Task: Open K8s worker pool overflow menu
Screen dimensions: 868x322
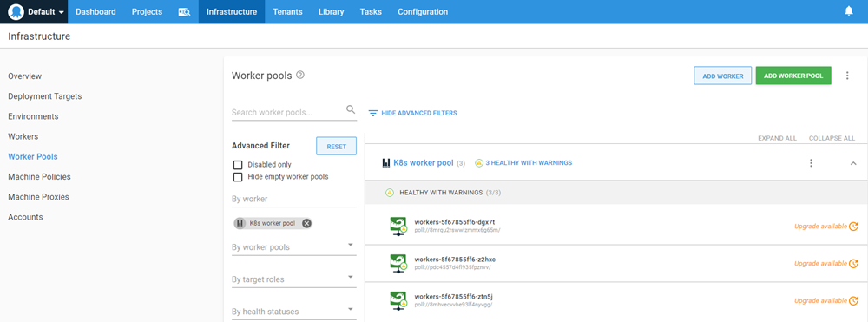Action: pos(811,162)
